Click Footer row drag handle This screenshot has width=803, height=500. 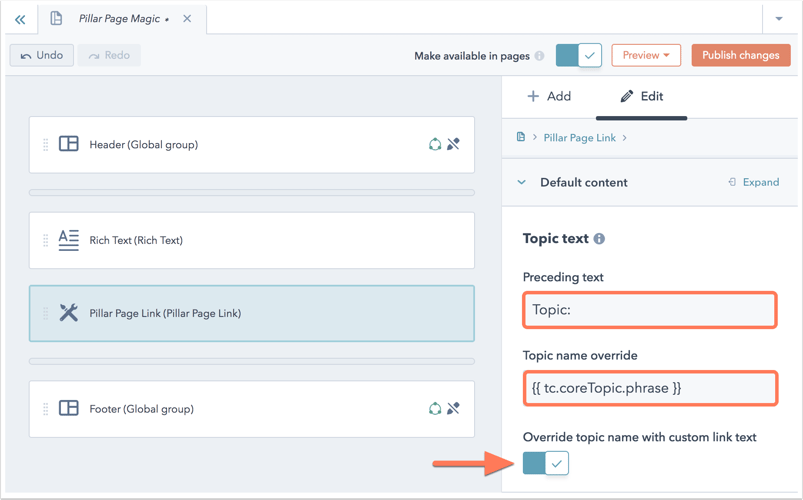46,409
